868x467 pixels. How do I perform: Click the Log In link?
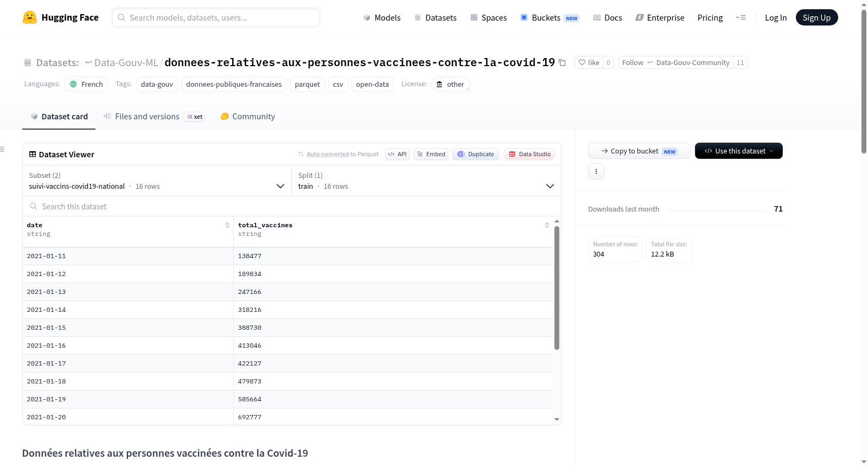776,17
